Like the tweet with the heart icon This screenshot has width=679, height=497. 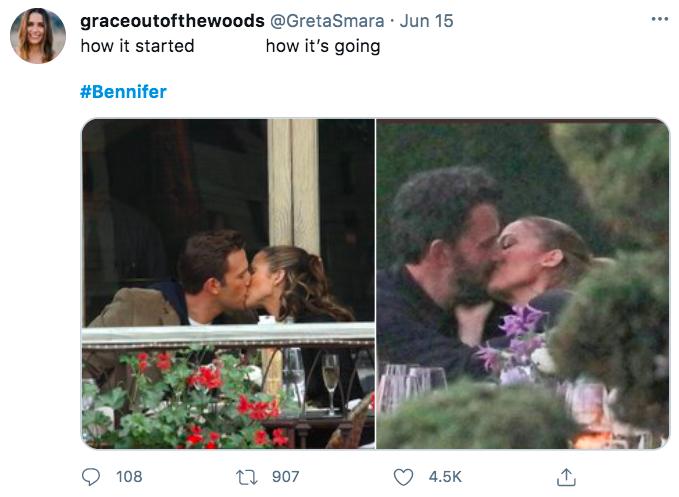click(405, 476)
